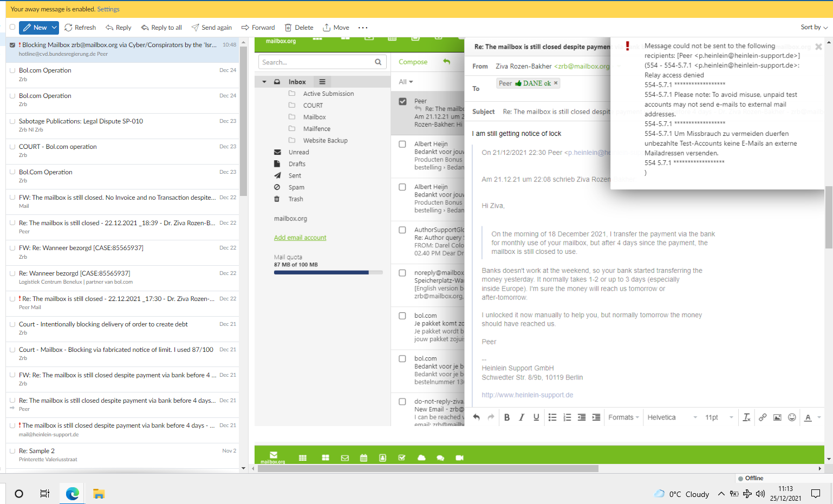Open the All filter dropdown
833x504 pixels.
point(406,82)
